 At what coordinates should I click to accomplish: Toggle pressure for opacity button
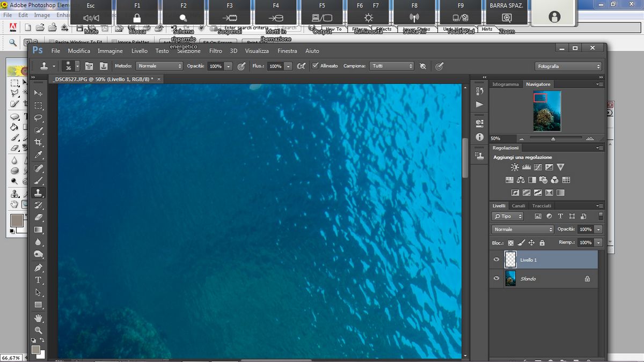241,66
